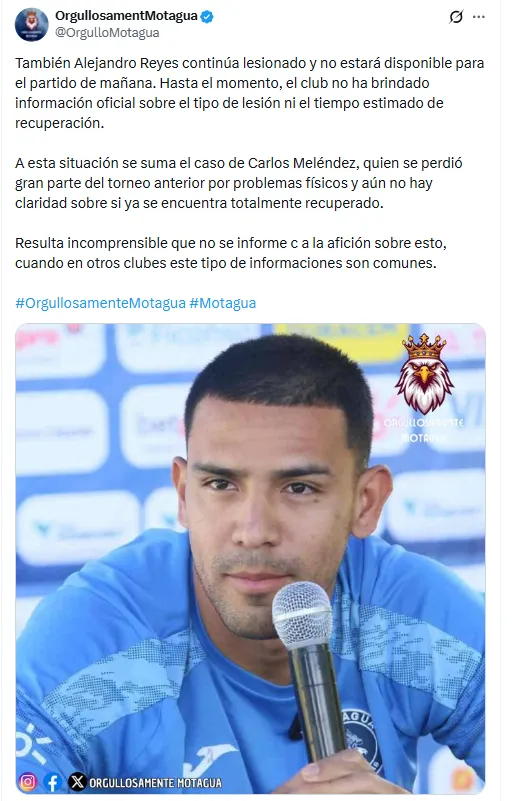Click the Joma logo on the jersey
525x801 pixels.
coord(208,758)
